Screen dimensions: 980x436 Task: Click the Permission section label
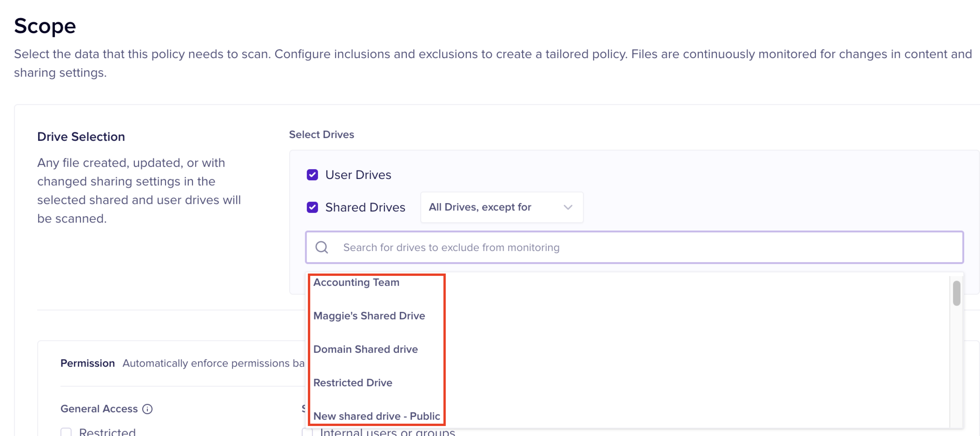click(87, 363)
